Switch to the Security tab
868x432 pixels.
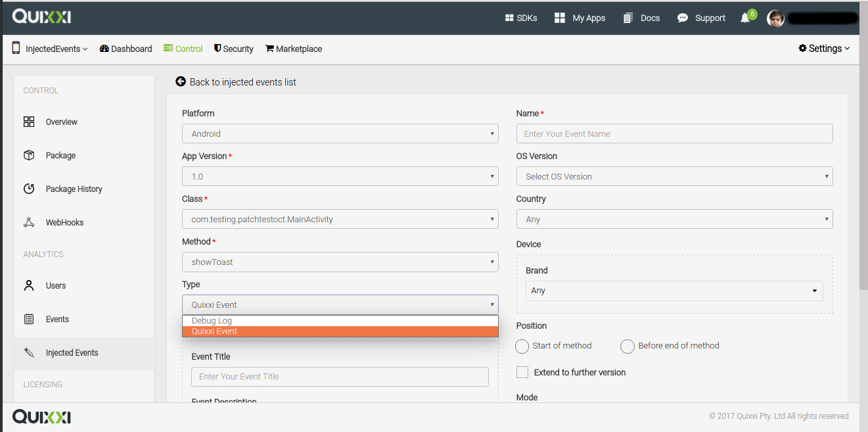pyautogui.click(x=234, y=49)
